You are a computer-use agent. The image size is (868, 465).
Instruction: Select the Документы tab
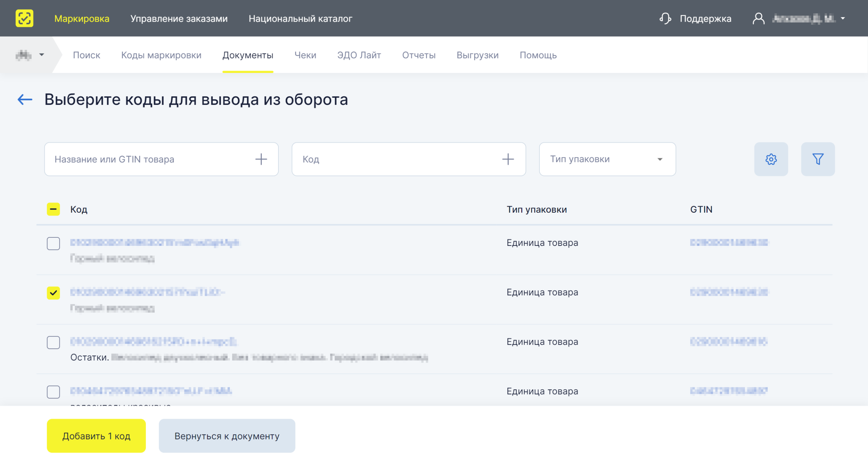248,55
